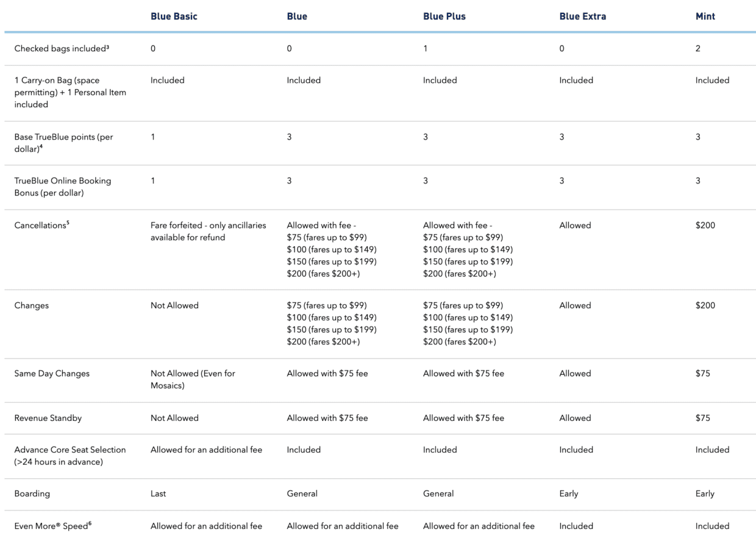Click the Blue Basic column header

pyautogui.click(x=174, y=16)
